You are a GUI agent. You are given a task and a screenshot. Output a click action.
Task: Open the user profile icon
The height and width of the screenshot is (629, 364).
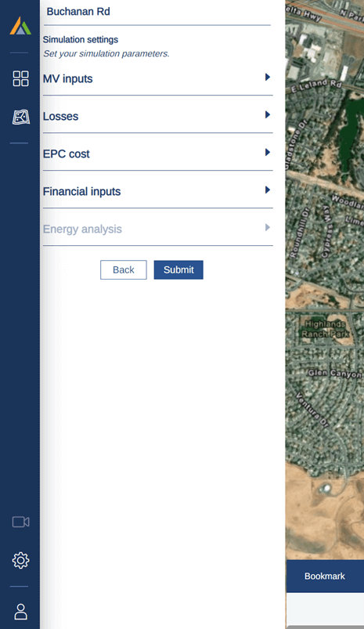point(20,612)
